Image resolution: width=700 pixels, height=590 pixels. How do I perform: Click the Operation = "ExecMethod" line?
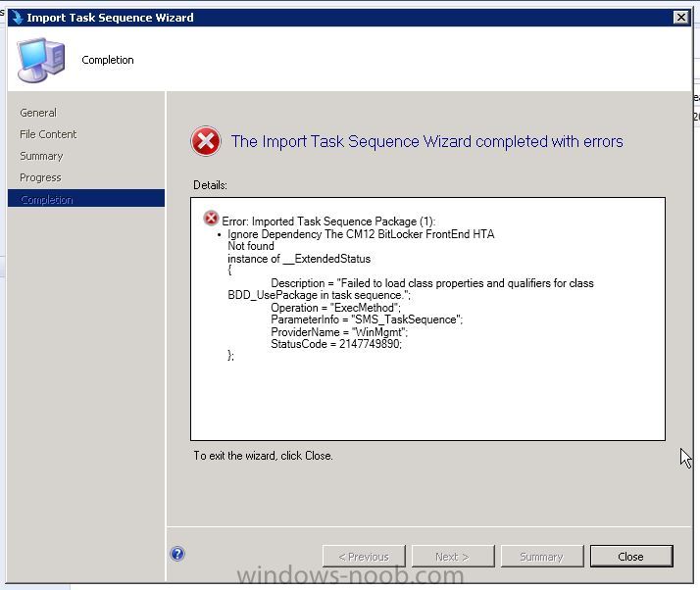(x=335, y=308)
